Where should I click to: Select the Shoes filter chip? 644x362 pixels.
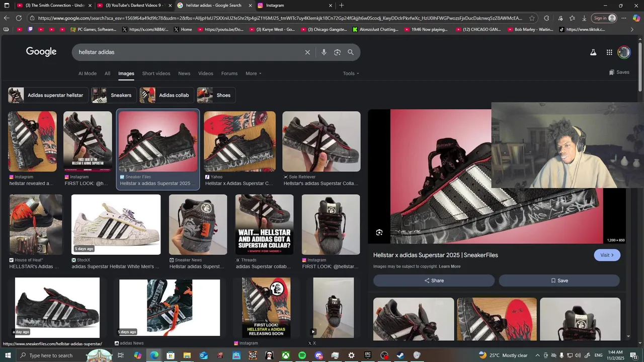tap(216, 95)
